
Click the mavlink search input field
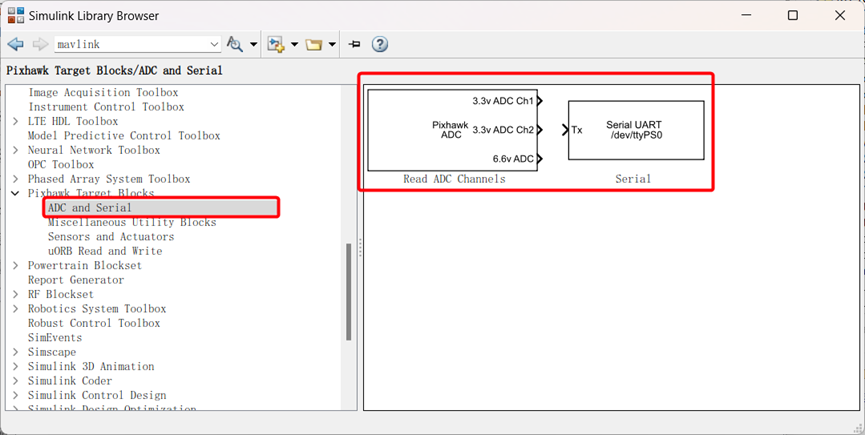point(131,44)
